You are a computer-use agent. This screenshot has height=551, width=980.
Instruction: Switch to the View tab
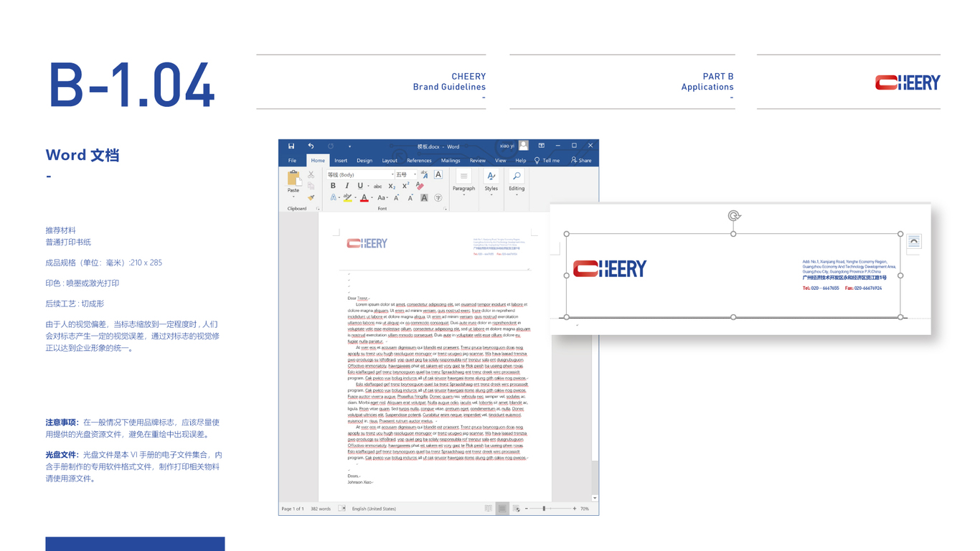[x=501, y=161]
